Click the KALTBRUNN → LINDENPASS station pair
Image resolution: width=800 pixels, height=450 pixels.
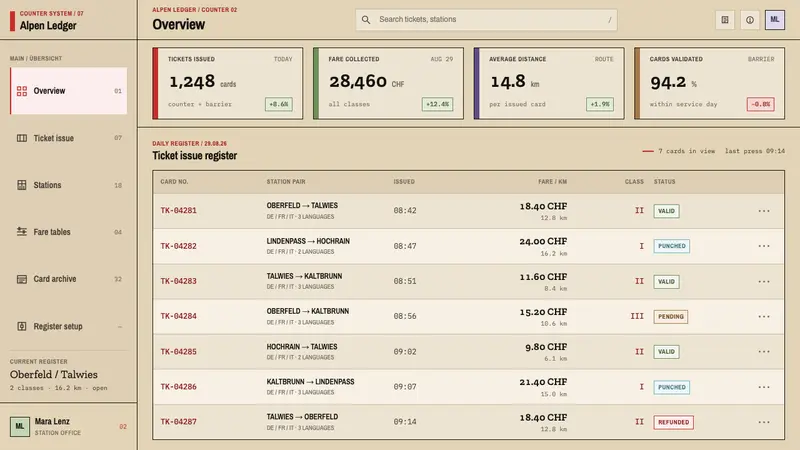click(x=310, y=382)
